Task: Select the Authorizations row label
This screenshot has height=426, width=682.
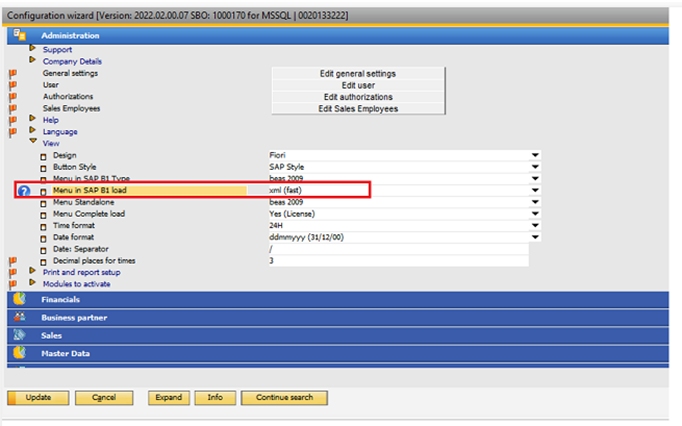Action: tap(68, 97)
